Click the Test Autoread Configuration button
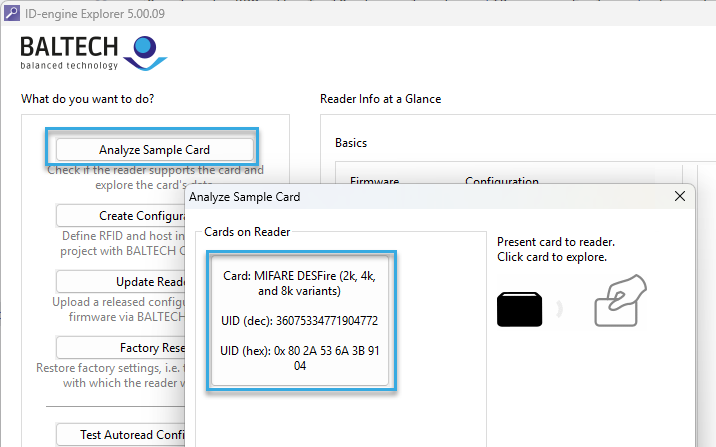Image resolution: width=716 pixels, height=447 pixels. (121, 435)
